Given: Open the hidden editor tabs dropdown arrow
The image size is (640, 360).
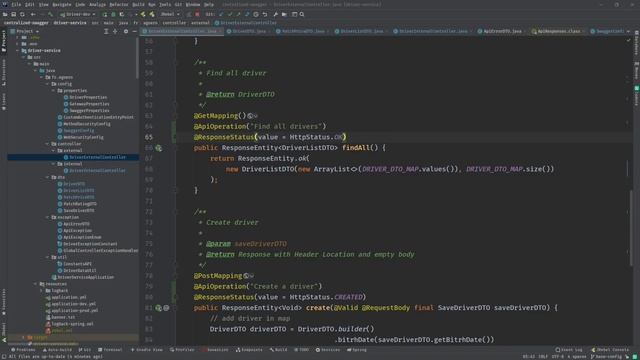Looking at the screenshot, I should click(629, 31).
